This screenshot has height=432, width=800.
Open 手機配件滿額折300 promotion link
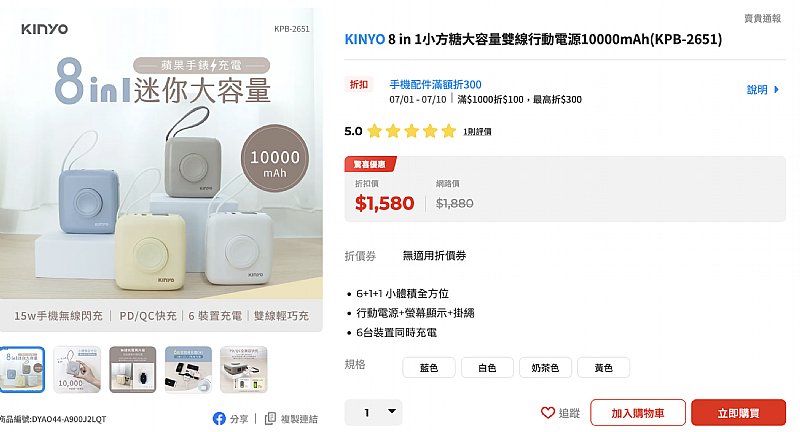click(435, 85)
